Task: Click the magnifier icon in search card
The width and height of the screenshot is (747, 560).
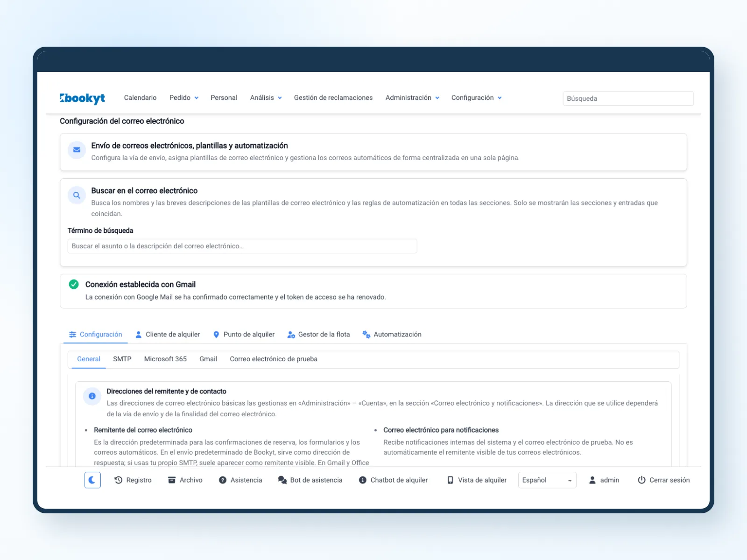Action: coord(77,195)
